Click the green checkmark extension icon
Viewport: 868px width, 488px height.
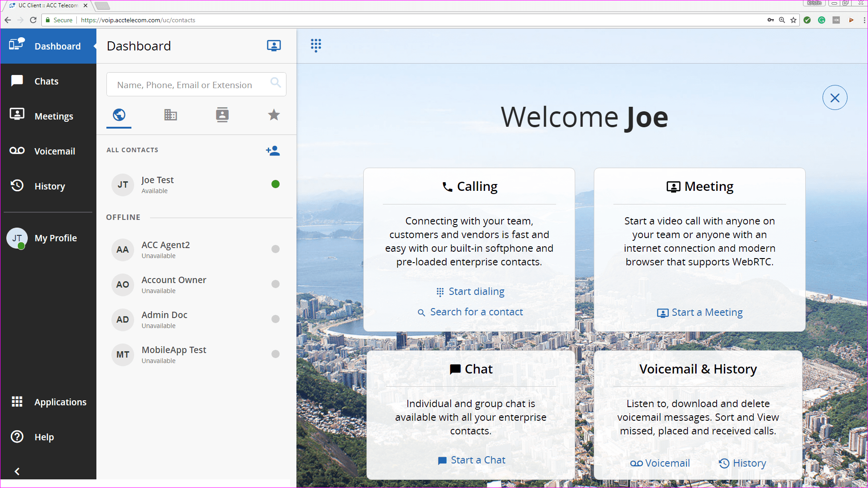[x=807, y=20]
